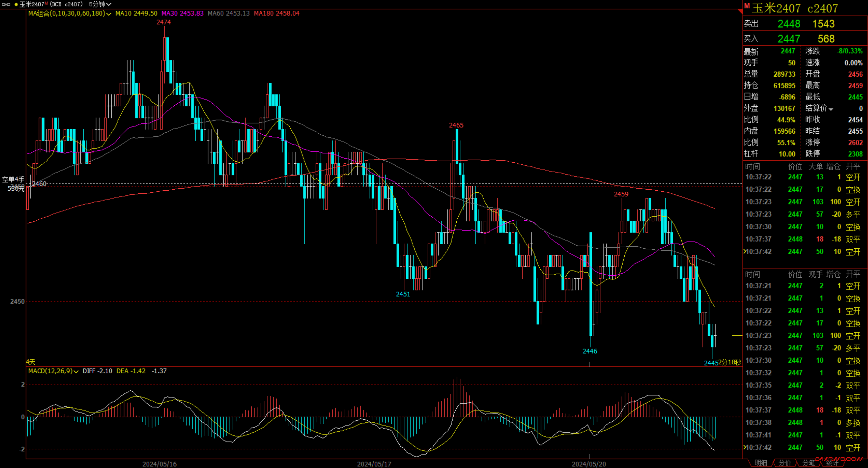This screenshot has width=868, height=468.
Task: Click the 跌停 value 2308
Action: coord(855,154)
